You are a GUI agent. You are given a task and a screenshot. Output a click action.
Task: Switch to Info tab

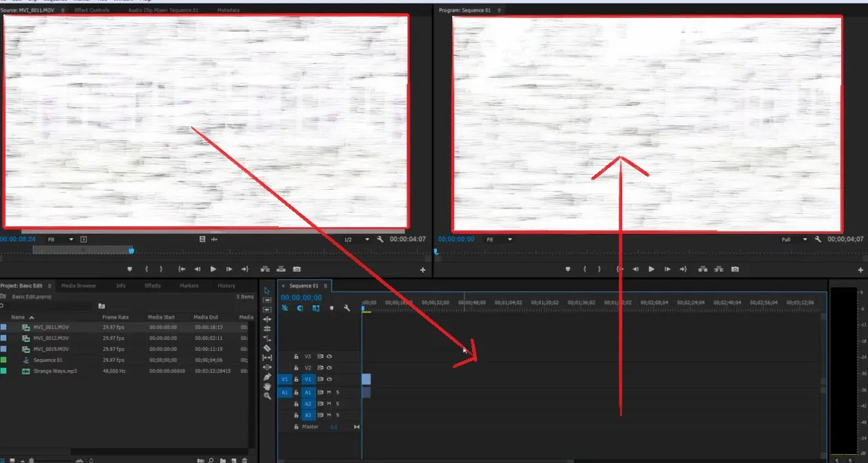click(120, 286)
